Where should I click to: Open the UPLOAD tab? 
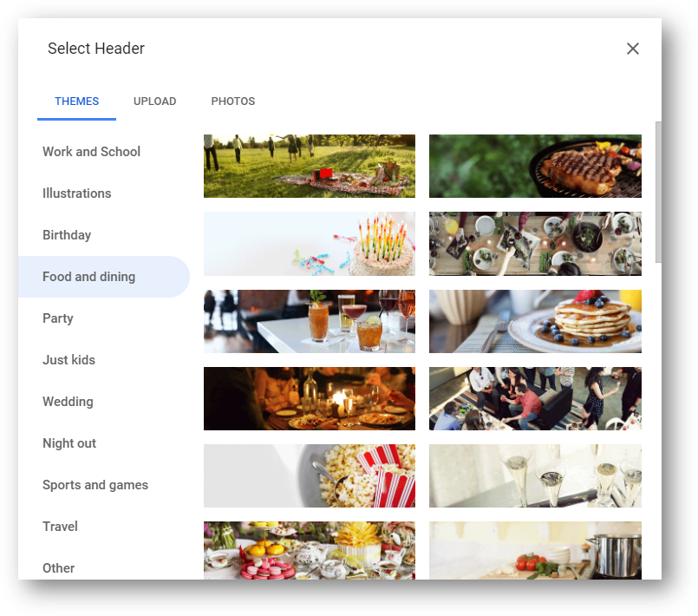(155, 102)
